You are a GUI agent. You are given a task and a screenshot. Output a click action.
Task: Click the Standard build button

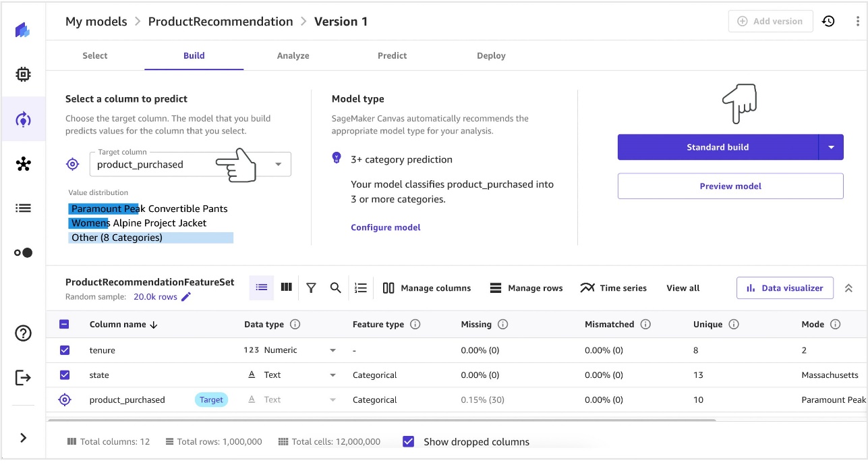pos(718,147)
